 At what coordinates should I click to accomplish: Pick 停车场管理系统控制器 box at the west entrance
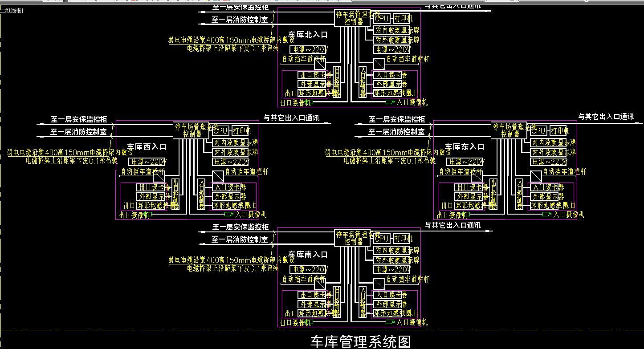tap(191, 130)
